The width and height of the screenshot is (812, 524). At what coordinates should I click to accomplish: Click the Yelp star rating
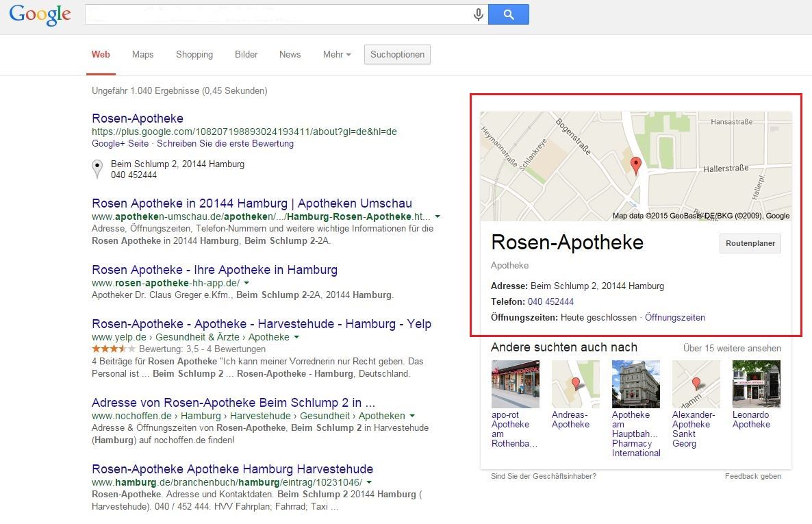(114, 349)
